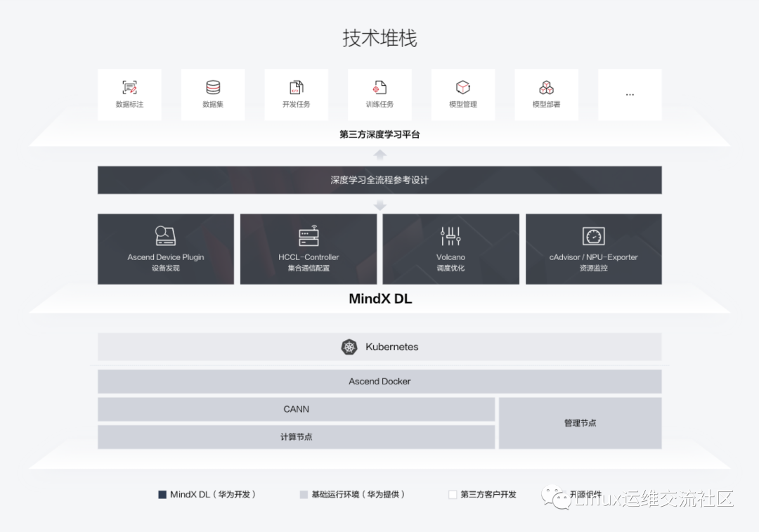Click the '基础运行环境（华为提供）' legend text

[x=358, y=494]
